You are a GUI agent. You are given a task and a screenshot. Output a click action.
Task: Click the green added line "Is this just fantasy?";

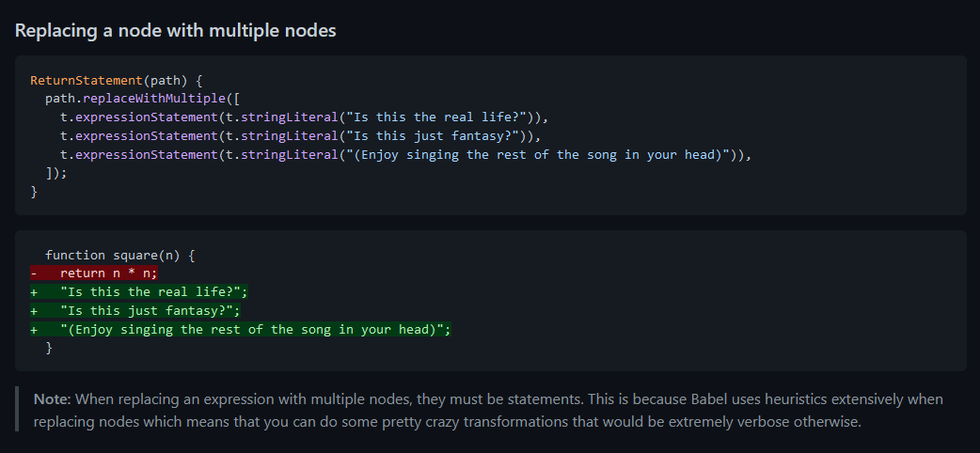135,310
